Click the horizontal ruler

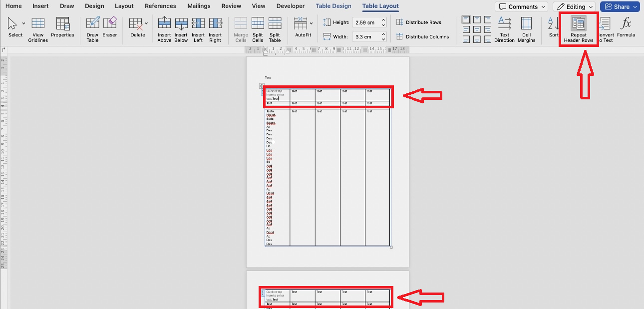tap(327, 49)
